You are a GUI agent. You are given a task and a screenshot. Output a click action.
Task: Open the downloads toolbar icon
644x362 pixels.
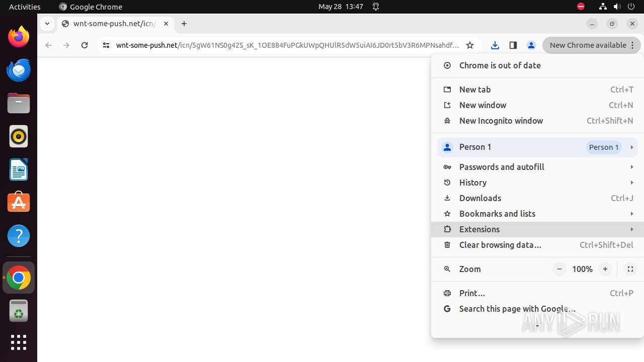pyautogui.click(x=495, y=45)
